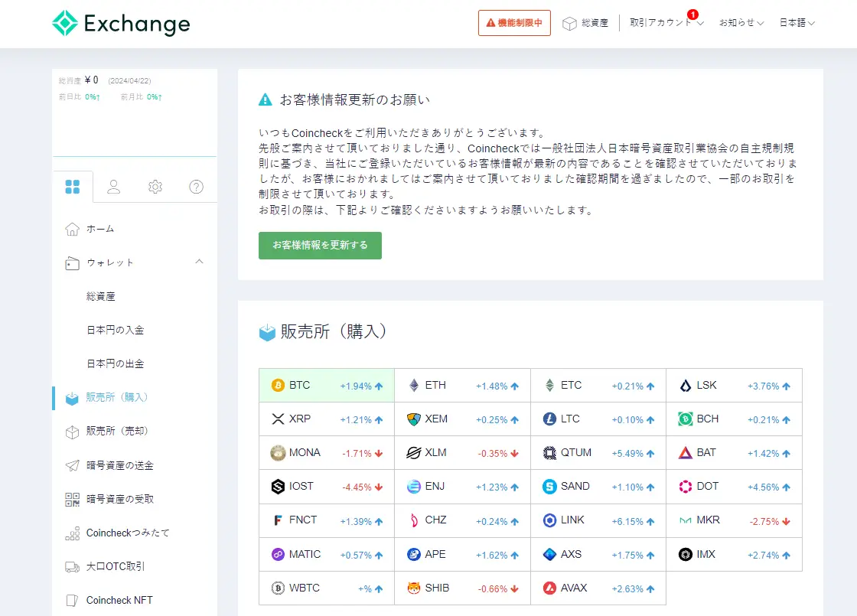Open the help question mark tab icon
Viewport: 857px width, 616px height.
pyautogui.click(x=196, y=187)
